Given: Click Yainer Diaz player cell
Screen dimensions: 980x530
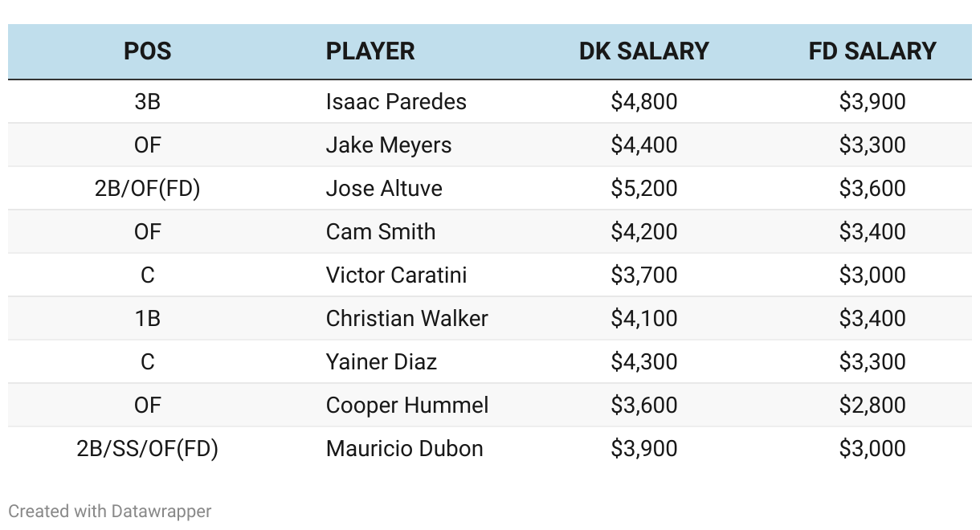Looking at the screenshot, I should point(382,362).
